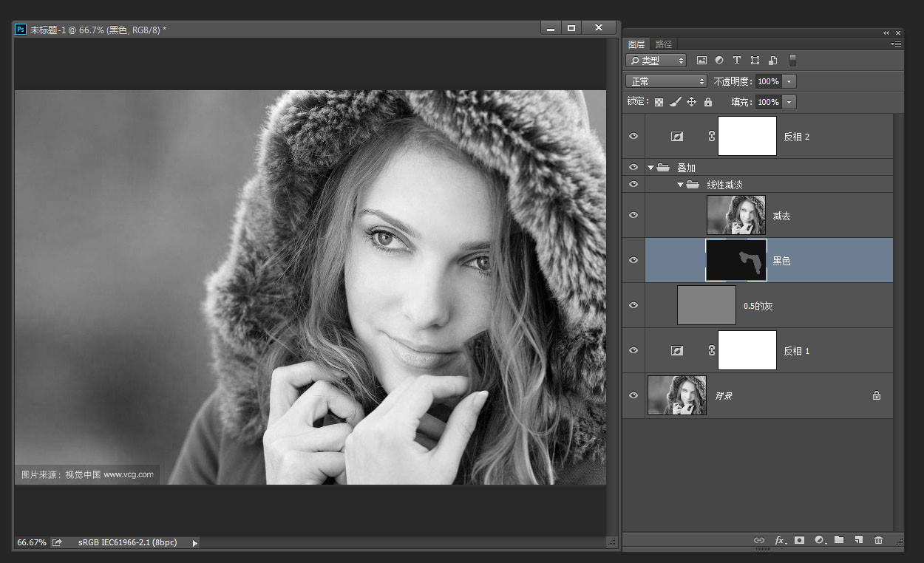Switch to the 路径 tab
Viewport: 924px width, 563px height.
664,44
